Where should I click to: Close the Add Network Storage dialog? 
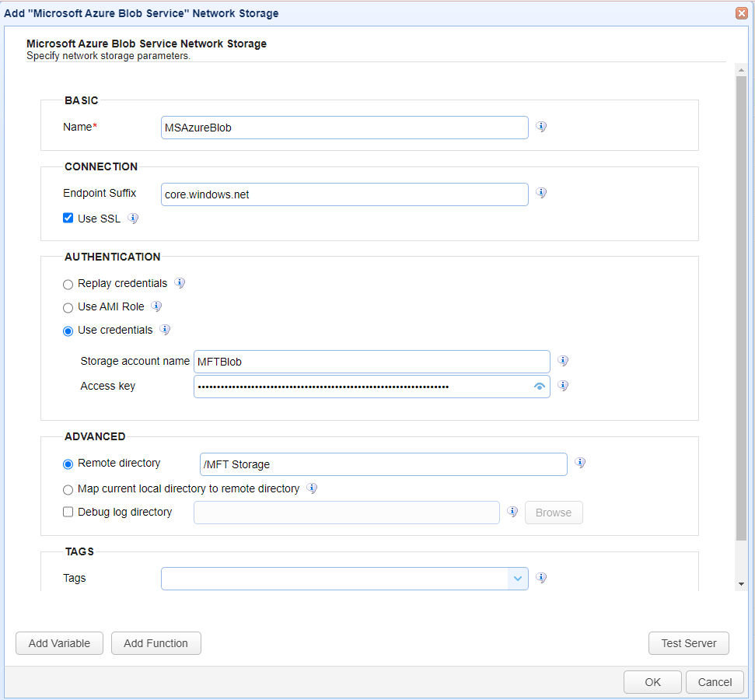pyautogui.click(x=742, y=13)
